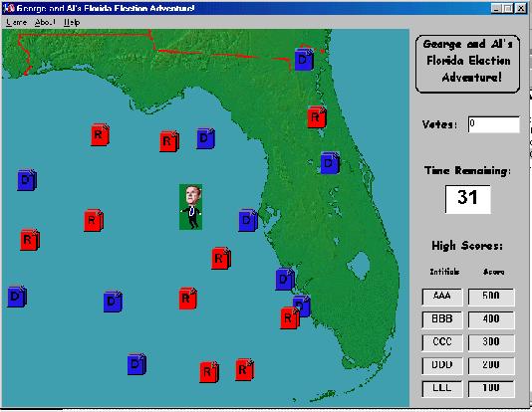The height and width of the screenshot is (412, 532).
Task: Click the George Bush character sprite
Action: [x=190, y=207]
